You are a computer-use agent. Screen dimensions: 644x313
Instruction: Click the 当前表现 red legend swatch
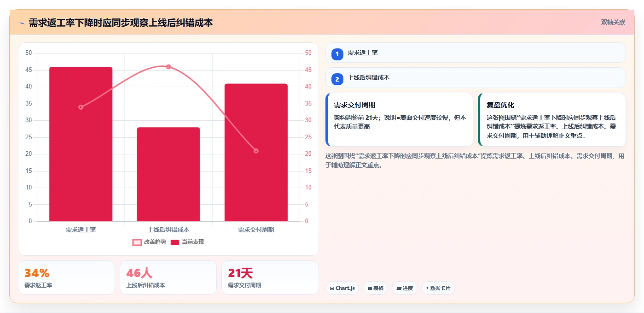pos(175,242)
